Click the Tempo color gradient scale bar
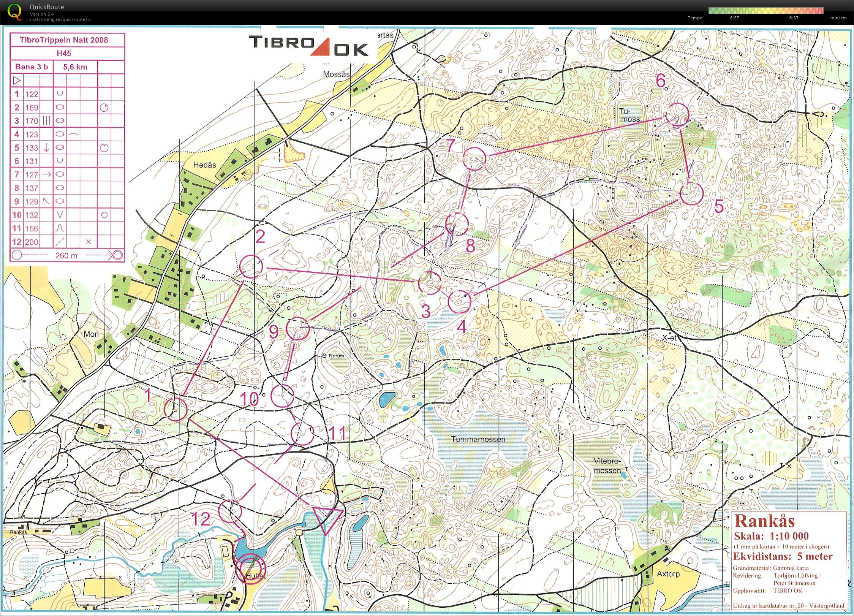 (766, 11)
